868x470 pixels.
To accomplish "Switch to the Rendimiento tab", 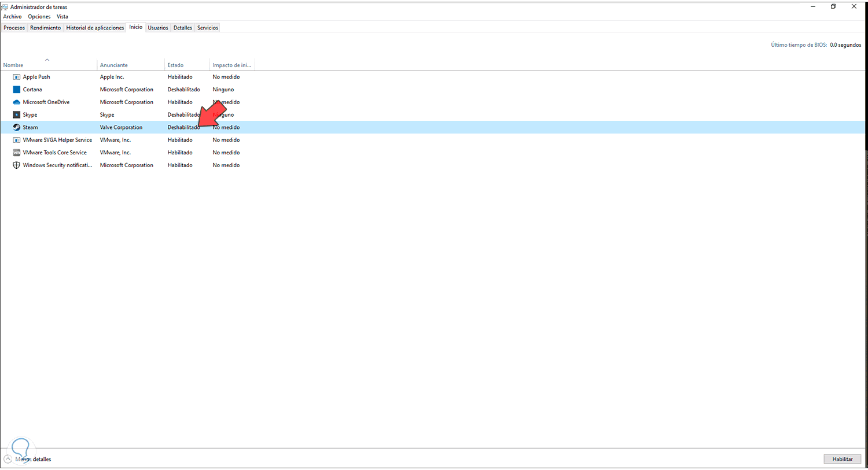I will pos(46,28).
